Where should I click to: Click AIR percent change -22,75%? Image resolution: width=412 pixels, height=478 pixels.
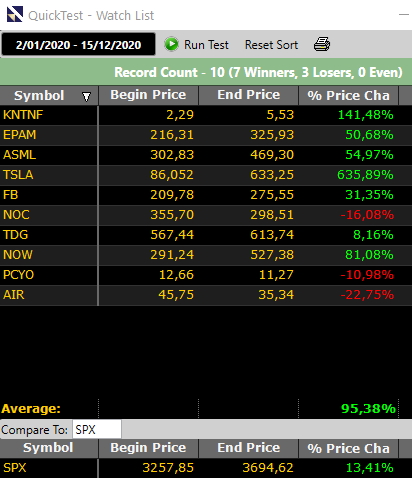click(x=367, y=295)
